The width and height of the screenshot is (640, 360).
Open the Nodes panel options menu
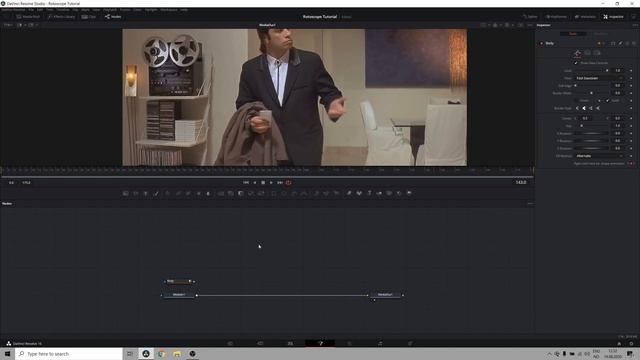(530, 203)
